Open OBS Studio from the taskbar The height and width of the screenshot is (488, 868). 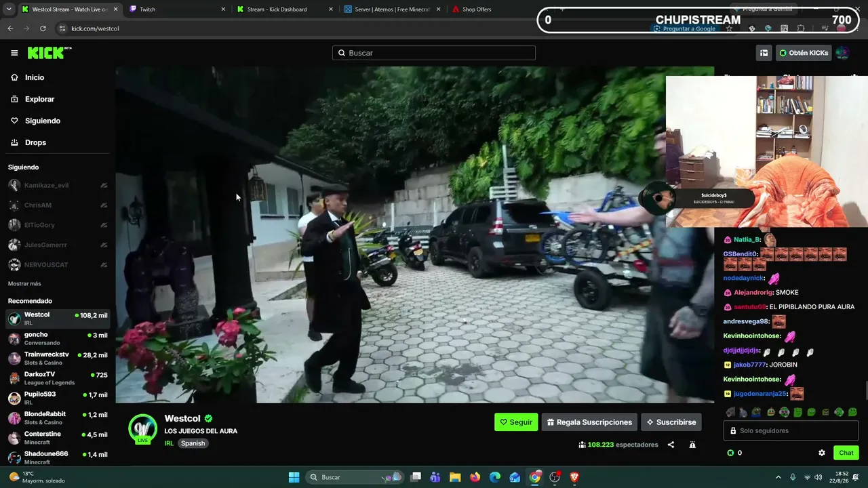click(555, 477)
